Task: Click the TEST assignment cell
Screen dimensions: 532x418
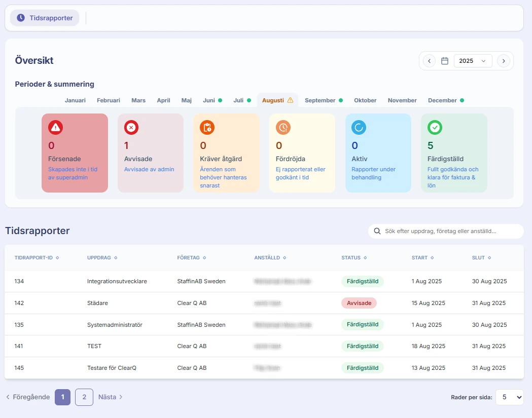Action: click(x=94, y=346)
